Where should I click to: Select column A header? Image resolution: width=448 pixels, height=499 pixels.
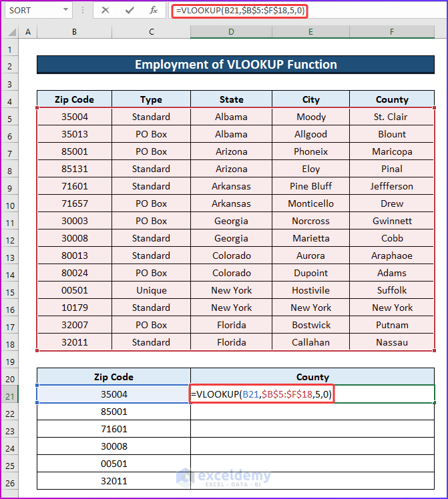click(x=28, y=32)
